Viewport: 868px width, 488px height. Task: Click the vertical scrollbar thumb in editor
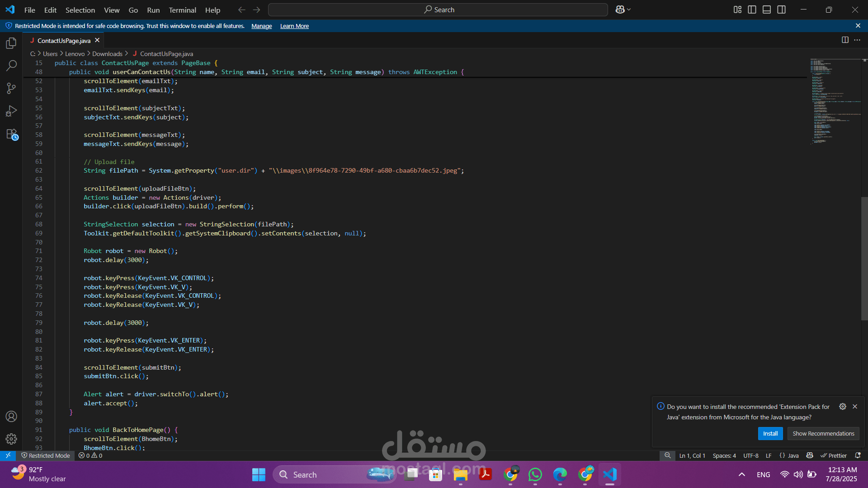864,258
